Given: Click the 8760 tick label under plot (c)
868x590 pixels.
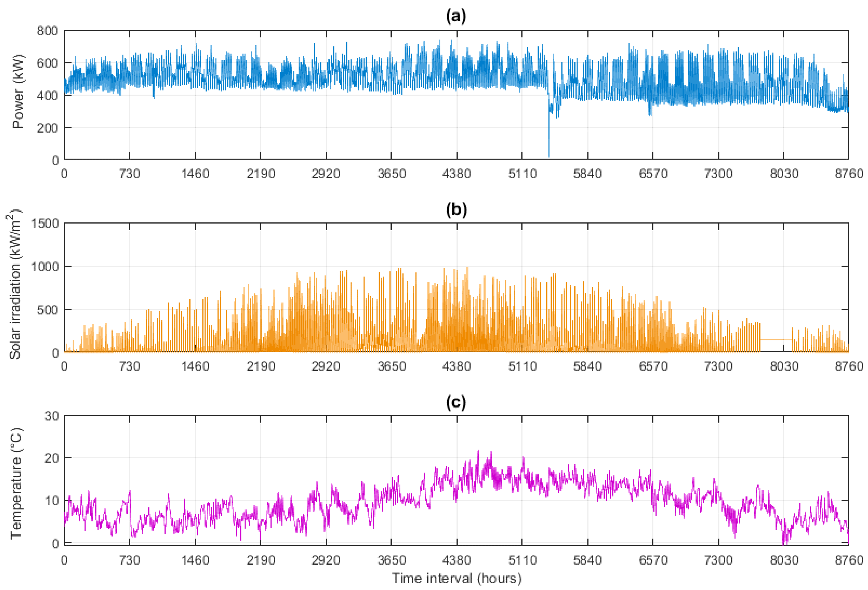Looking at the screenshot, I should [849, 560].
